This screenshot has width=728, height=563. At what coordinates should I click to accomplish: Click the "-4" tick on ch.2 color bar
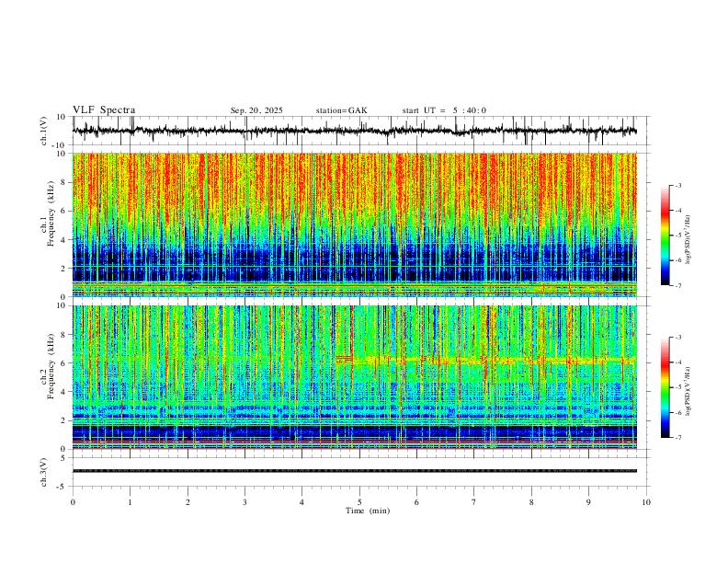[x=677, y=362]
